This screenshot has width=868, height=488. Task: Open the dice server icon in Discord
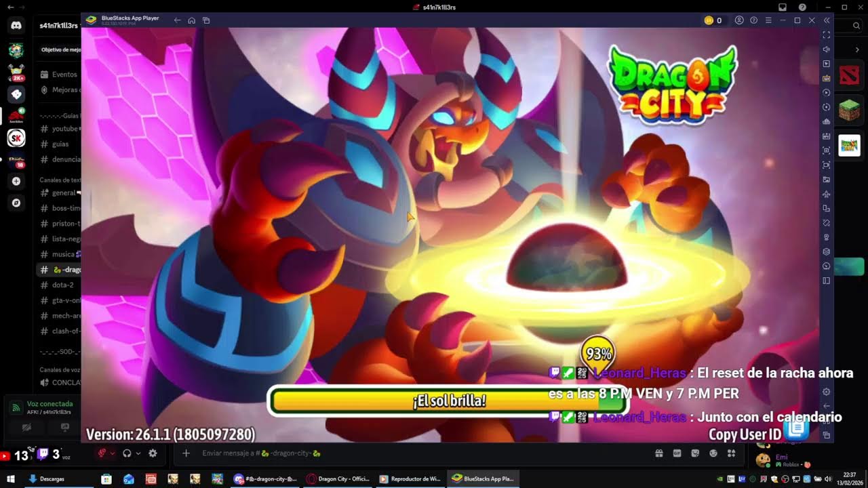pos(16,94)
